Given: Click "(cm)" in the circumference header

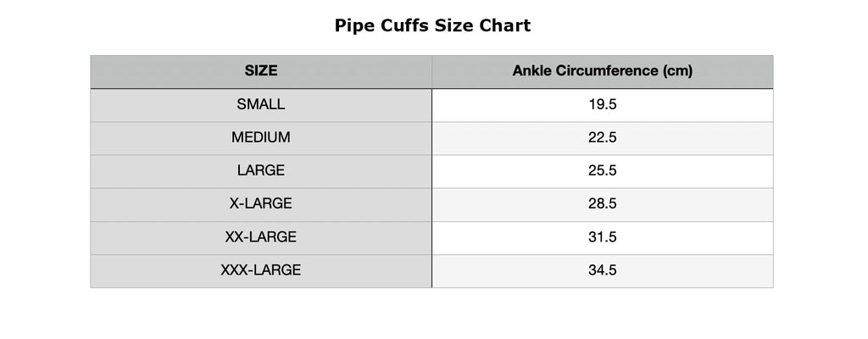Looking at the screenshot, I should [x=676, y=71].
